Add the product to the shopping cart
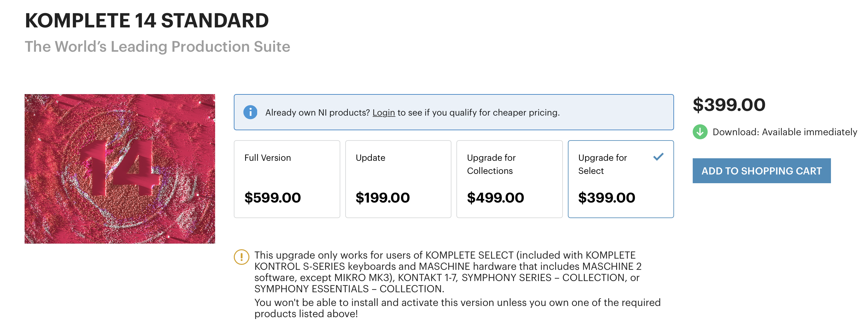 [762, 171]
